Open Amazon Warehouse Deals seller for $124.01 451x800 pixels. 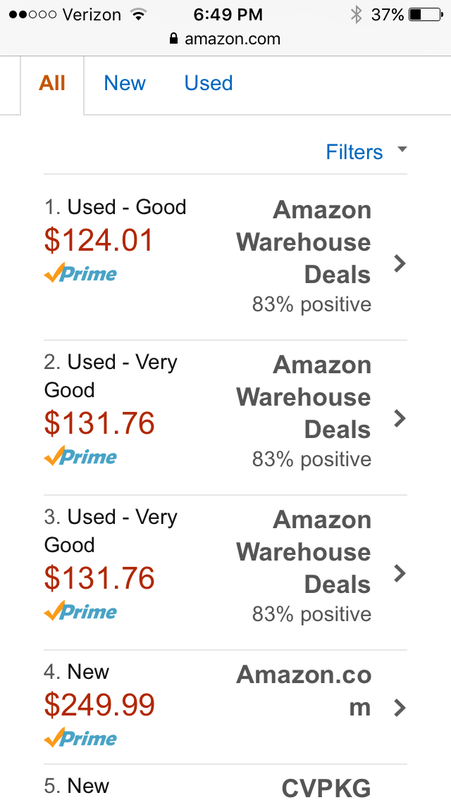tap(304, 242)
